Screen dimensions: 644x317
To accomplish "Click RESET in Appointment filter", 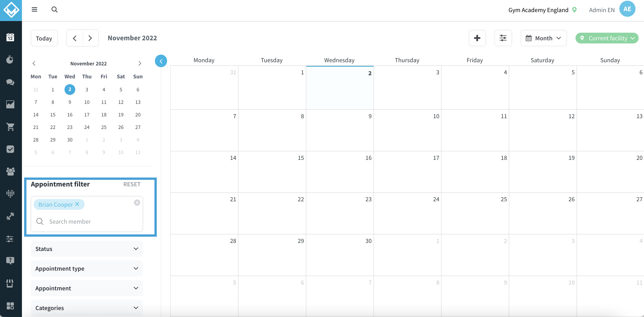I will coord(132,184).
